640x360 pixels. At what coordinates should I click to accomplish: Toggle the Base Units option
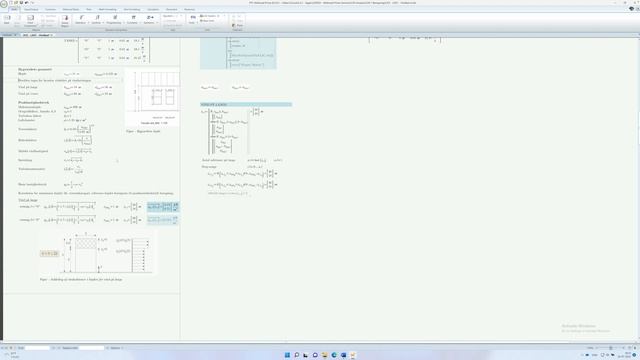pos(208,20)
